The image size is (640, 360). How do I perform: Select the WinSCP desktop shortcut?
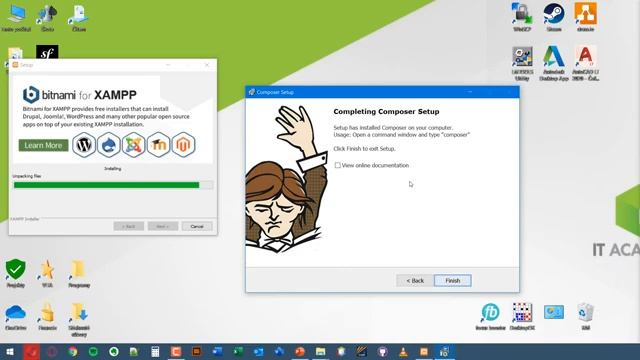(522, 17)
